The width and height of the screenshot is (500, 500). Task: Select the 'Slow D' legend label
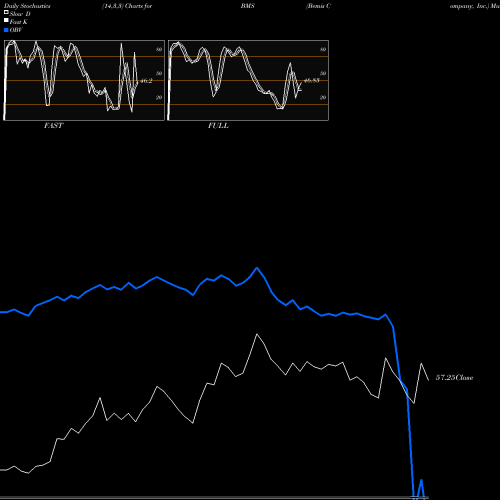(20, 14)
